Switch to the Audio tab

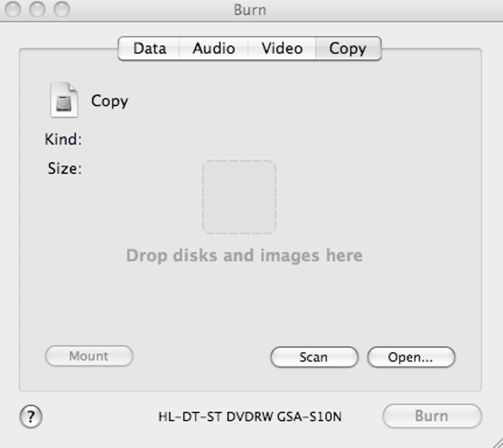[214, 49]
